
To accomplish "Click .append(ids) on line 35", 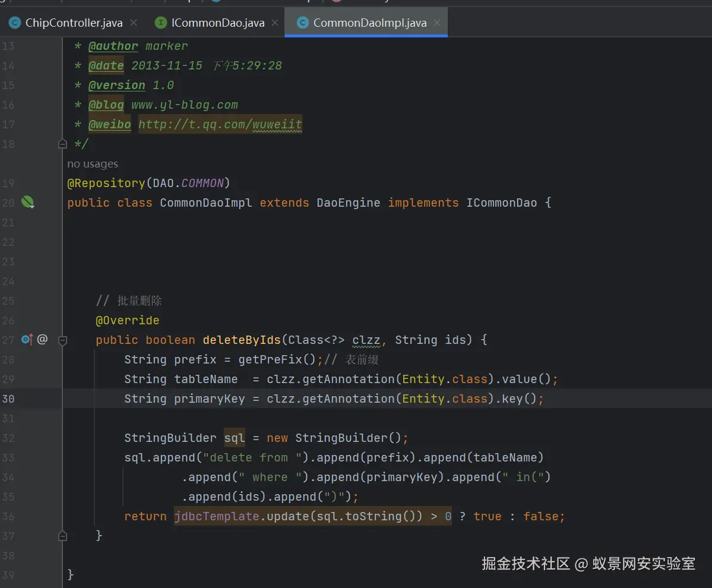I will tap(224, 497).
